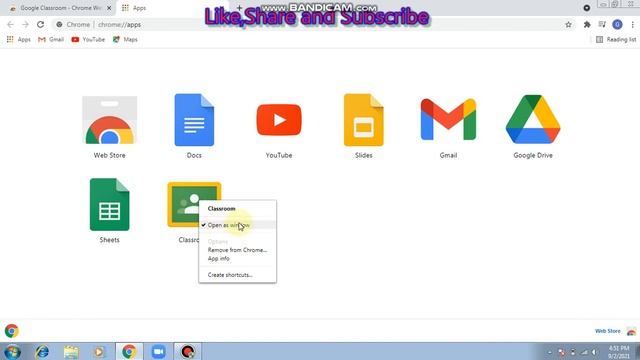
Task: Open the Gmail app icon
Action: tap(448, 120)
